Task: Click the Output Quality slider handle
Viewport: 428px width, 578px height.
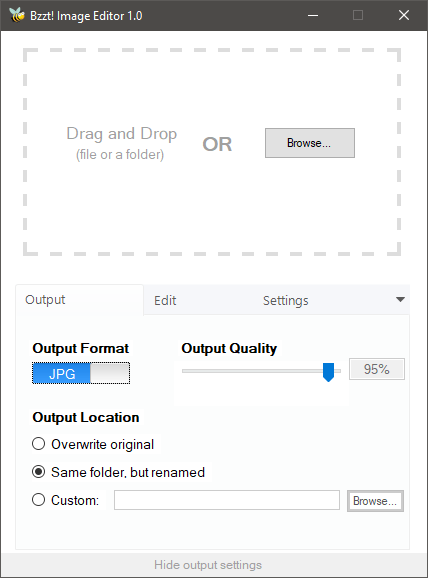Action: [328, 372]
